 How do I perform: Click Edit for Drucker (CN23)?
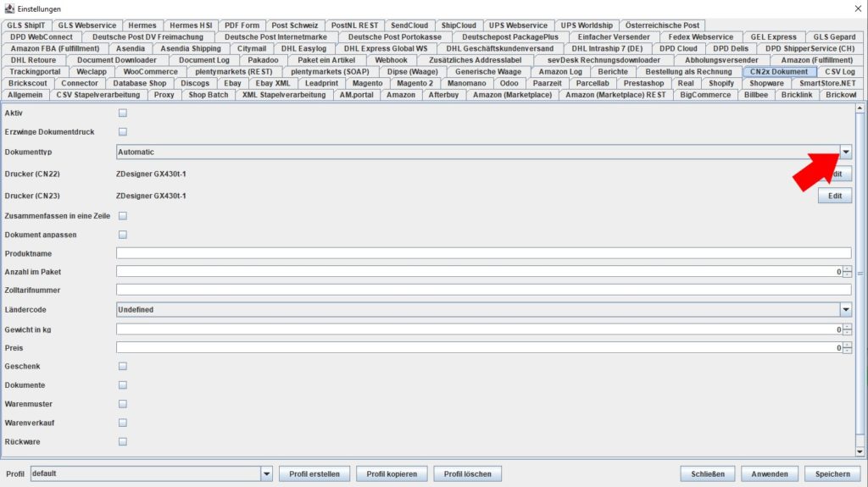click(x=835, y=196)
